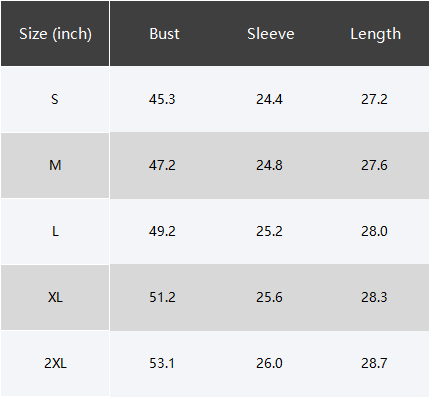Select sleeve value 24.4
The height and width of the screenshot is (397, 429).
pos(269,99)
